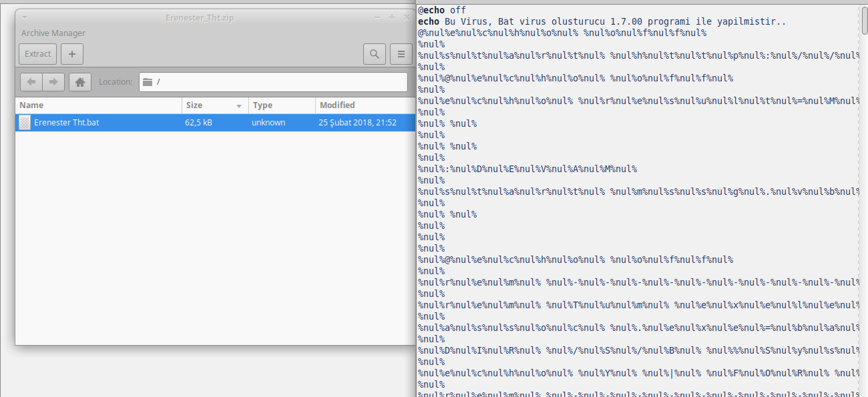Click the window menu arrow in title bar
The width and height of the screenshot is (868, 397).
pos(25,17)
